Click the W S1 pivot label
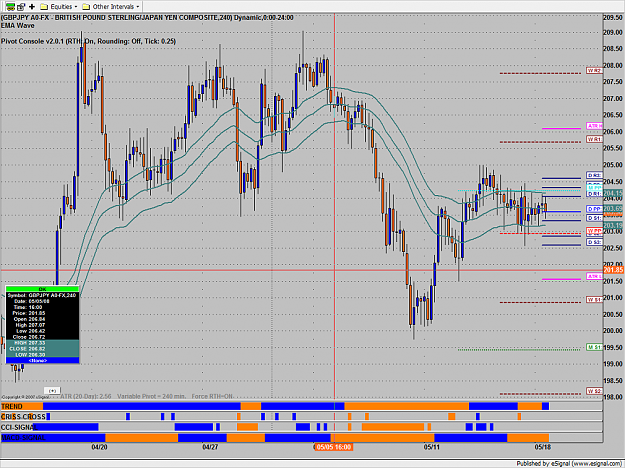This screenshot has width=625, height=468. click(x=594, y=299)
